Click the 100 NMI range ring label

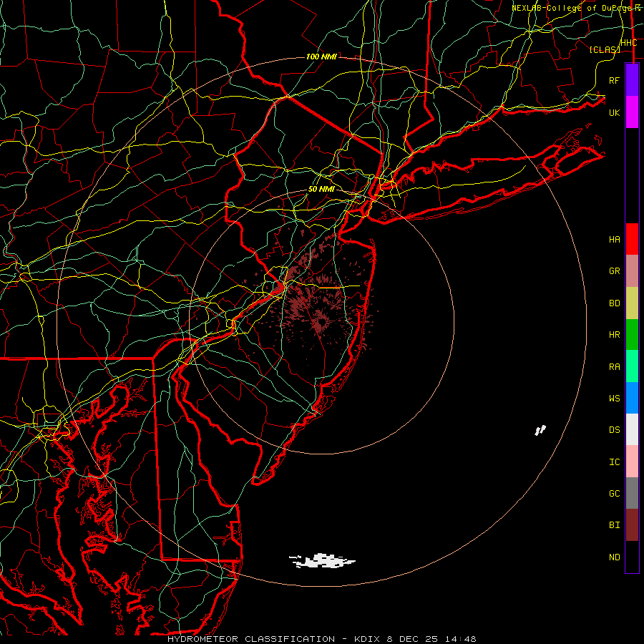[321, 57]
